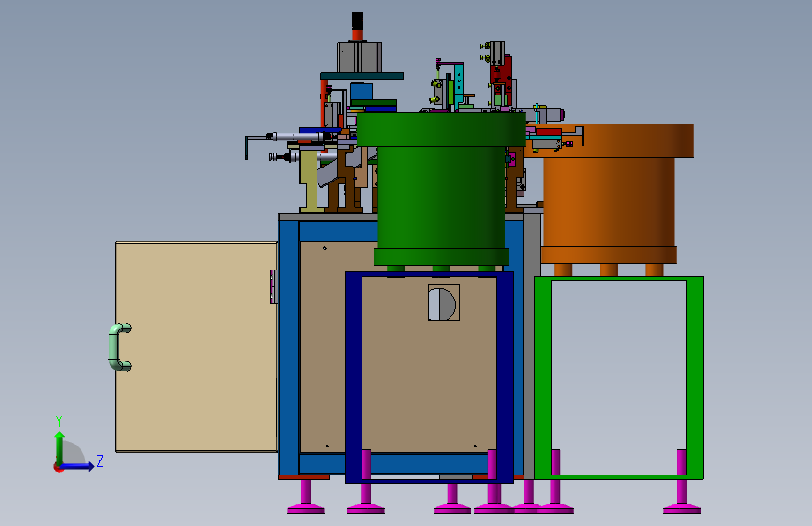812x526 pixels.
Task: Select the upper horizontal pneumatic cylinder
Action: point(299,137)
